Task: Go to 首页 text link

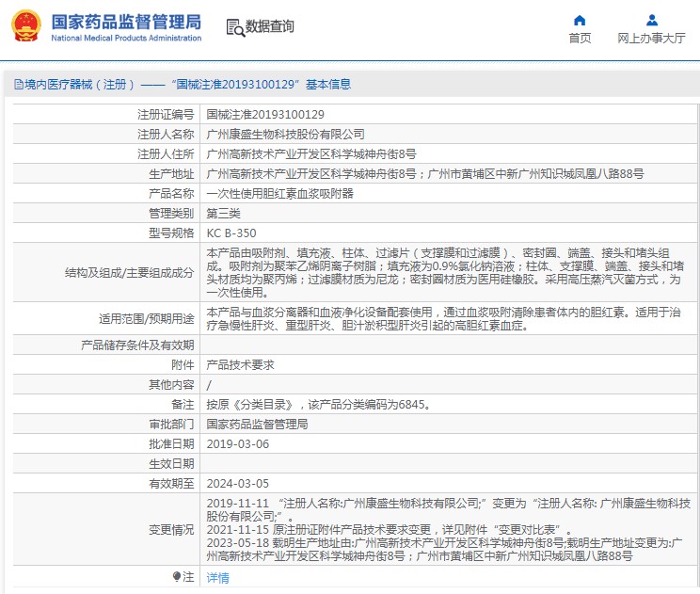Action: point(580,39)
